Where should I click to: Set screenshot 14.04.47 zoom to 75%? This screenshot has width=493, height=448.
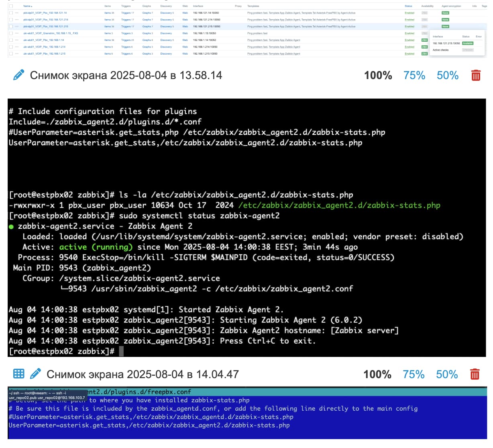click(413, 374)
